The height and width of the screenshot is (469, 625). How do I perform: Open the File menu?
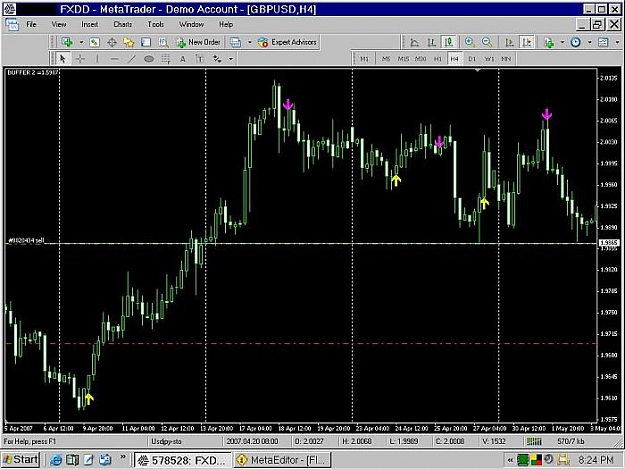pyautogui.click(x=31, y=25)
